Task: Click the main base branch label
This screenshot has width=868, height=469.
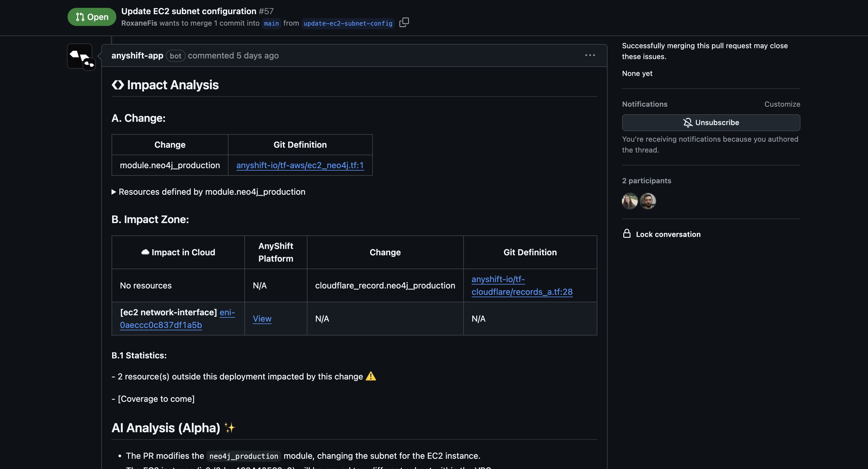Action: [x=271, y=23]
